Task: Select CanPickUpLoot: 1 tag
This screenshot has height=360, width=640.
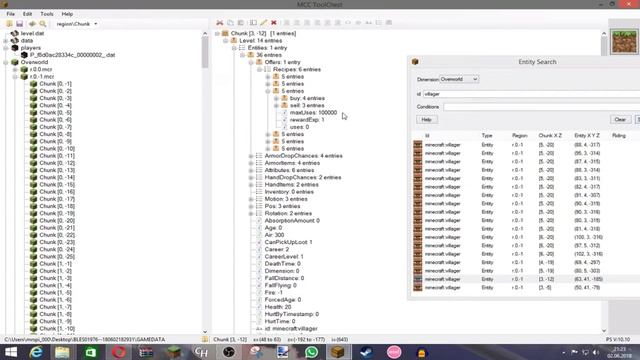Action: (288, 242)
